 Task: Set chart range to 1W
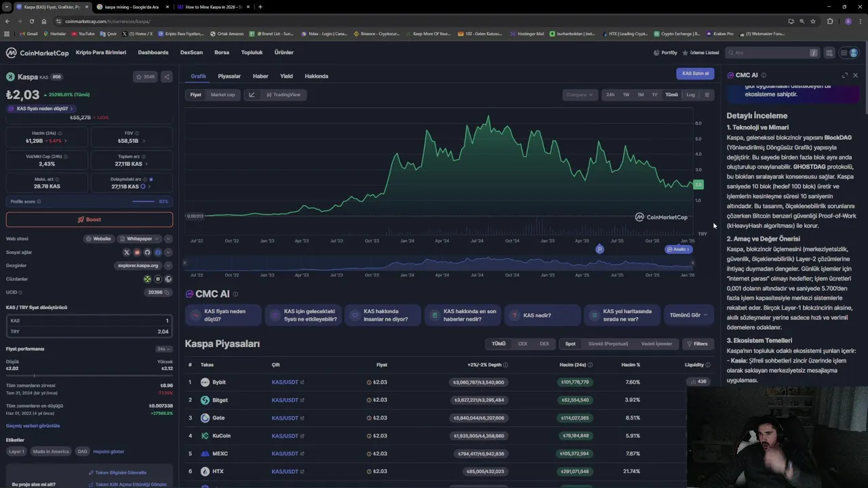point(626,95)
